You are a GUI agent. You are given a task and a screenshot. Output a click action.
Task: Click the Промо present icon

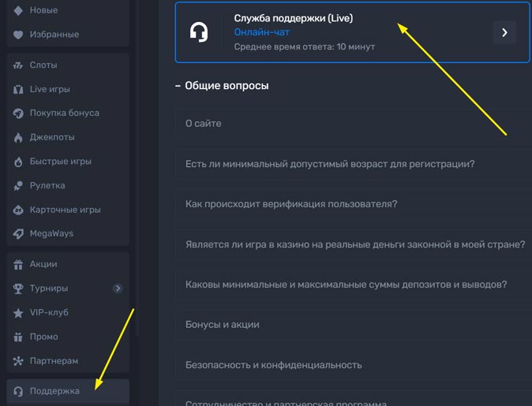point(18,337)
